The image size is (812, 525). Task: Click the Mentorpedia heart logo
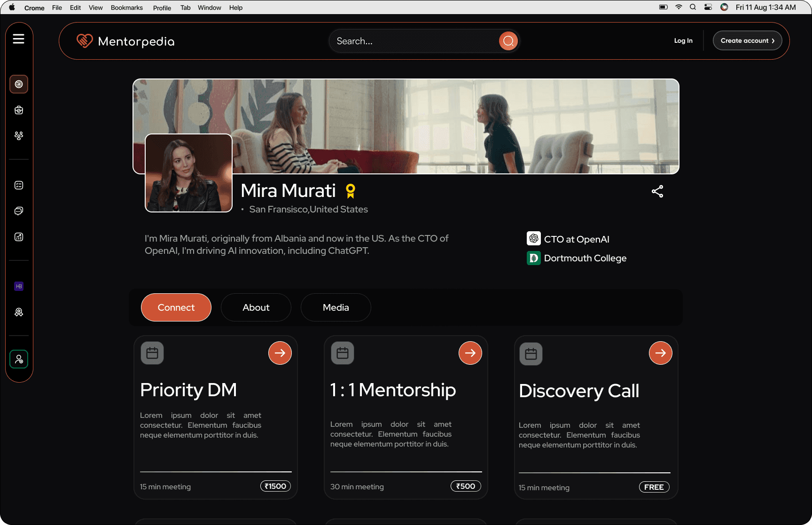(x=85, y=41)
